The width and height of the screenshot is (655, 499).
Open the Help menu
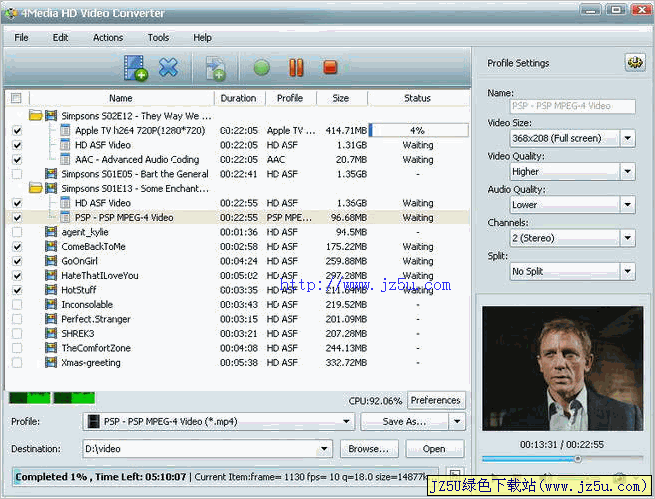coord(202,38)
